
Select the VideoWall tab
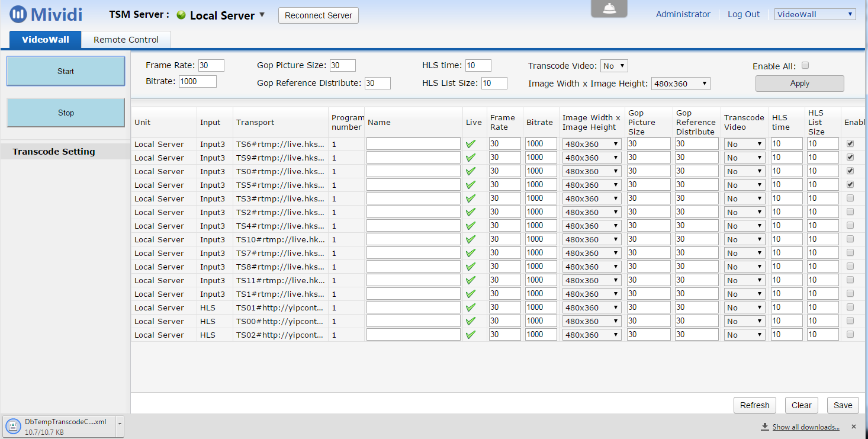(46, 40)
